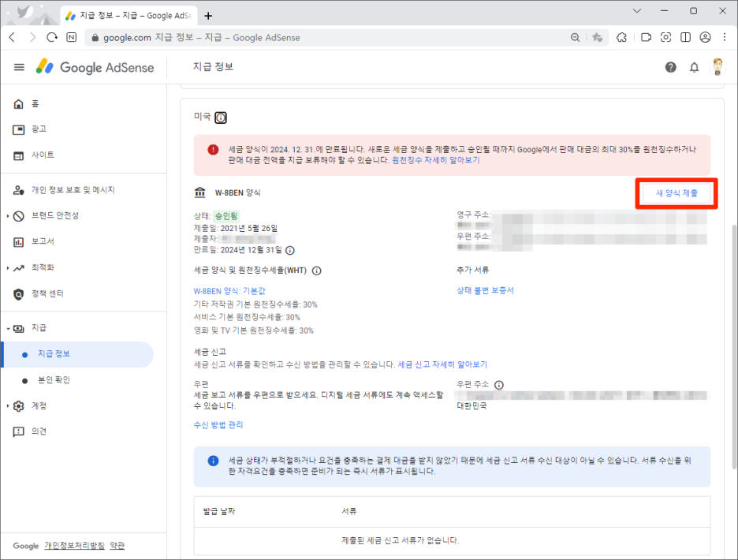Click the 승인됨 status badge
The image size is (738, 560).
(x=226, y=216)
